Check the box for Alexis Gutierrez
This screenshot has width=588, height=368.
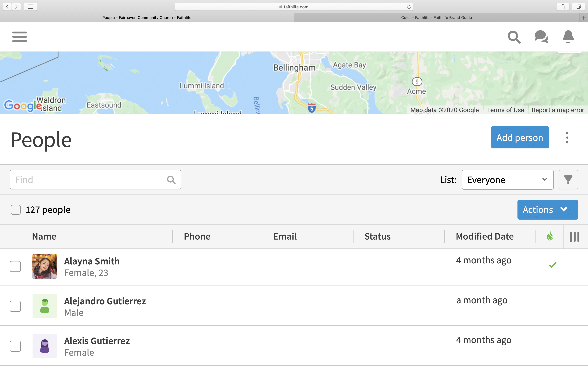[x=15, y=346]
